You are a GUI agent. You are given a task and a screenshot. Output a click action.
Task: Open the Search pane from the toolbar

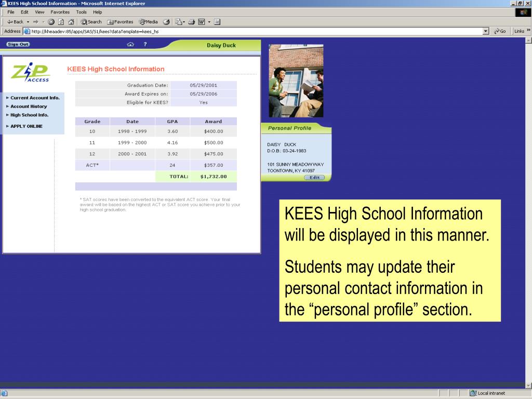pyautogui.click(x=91, y=22)
